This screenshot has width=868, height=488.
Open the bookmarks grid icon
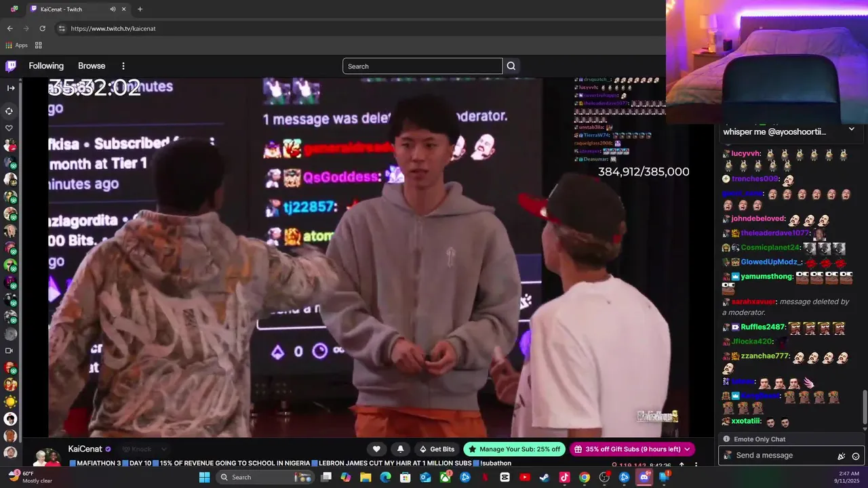[39, 45]
